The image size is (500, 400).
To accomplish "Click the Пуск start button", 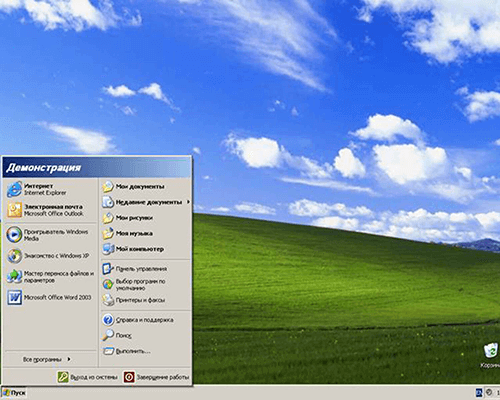I will [x=14, y=393].
